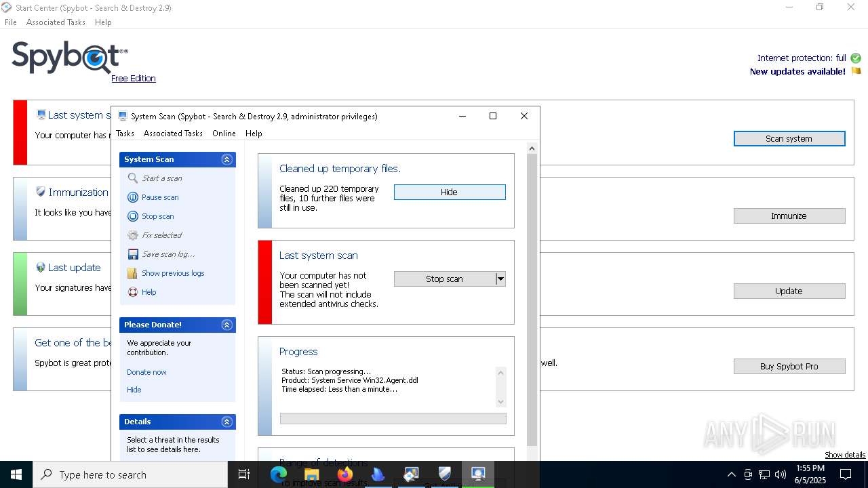Open the Online menu
868x488 pixels.
tap(224, 134)
